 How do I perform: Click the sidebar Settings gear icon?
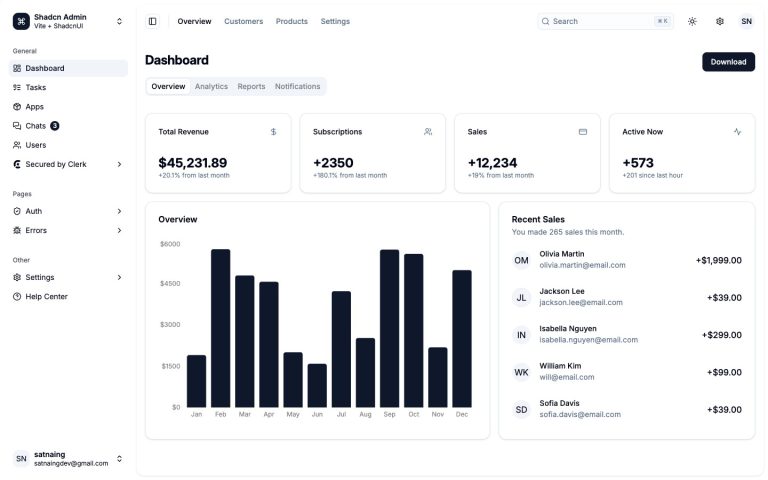[17, 278]
